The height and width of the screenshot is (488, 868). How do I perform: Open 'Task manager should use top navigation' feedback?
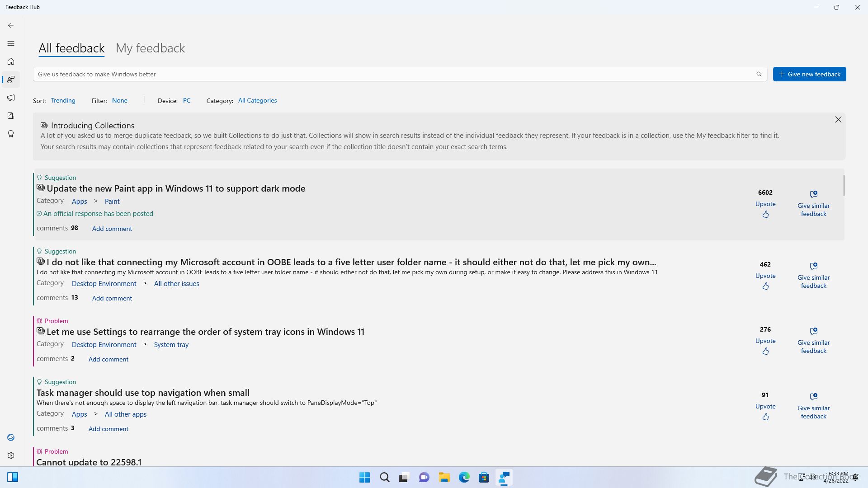point(143,393)
